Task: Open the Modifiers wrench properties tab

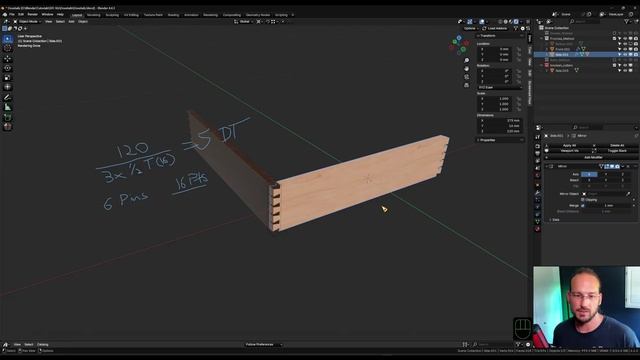Action: 538,192
